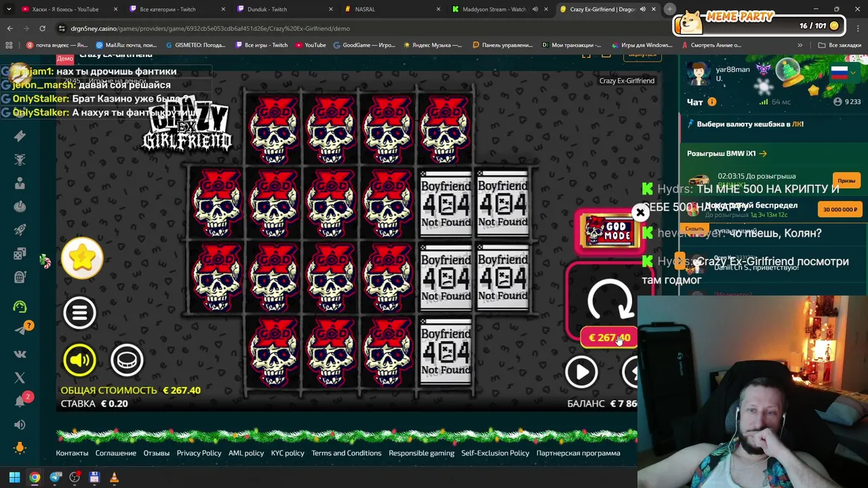Open the Розыгрыш BMW iX1 promo link
This screenshot has height=488, width=868.
coord(726,154)
